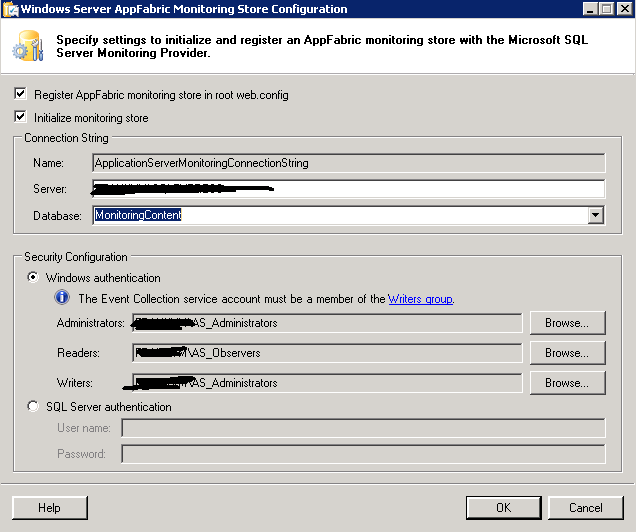Click the connection string Name field
Image resolution: width=636 pixels, height=532 pixels.
tap(348, 163)
